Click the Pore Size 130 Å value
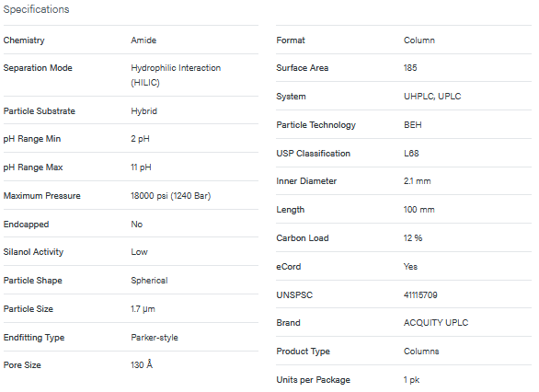Viewport: 539px width, 392px height. (x=142, y=364)
